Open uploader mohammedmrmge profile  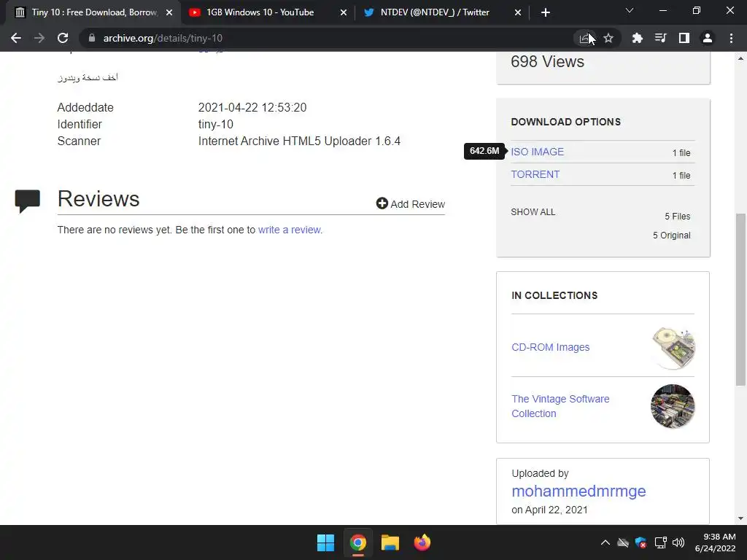click(578, 491)
